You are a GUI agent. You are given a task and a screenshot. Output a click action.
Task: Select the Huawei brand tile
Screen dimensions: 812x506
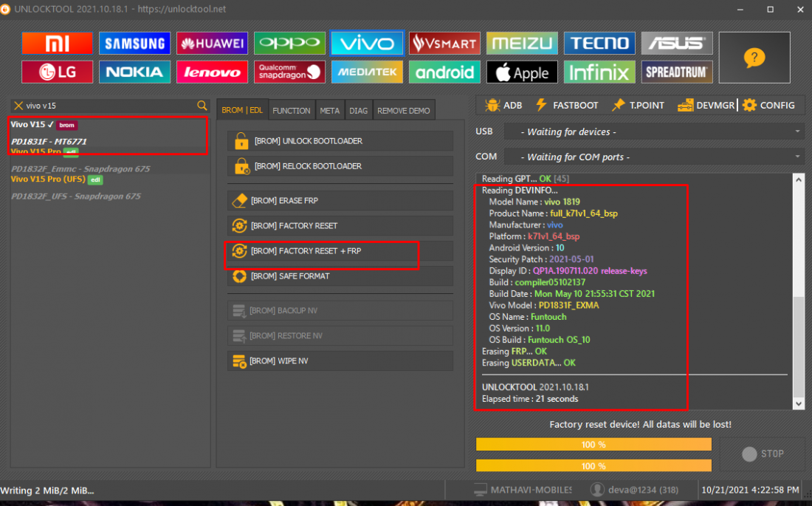point(212,44)
